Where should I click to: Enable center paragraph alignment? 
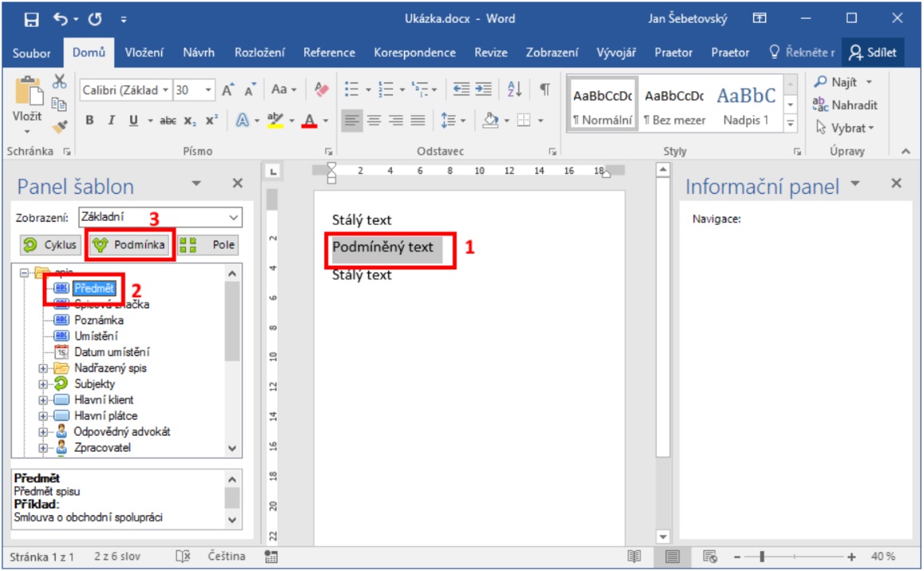click(x=373, y=121)
